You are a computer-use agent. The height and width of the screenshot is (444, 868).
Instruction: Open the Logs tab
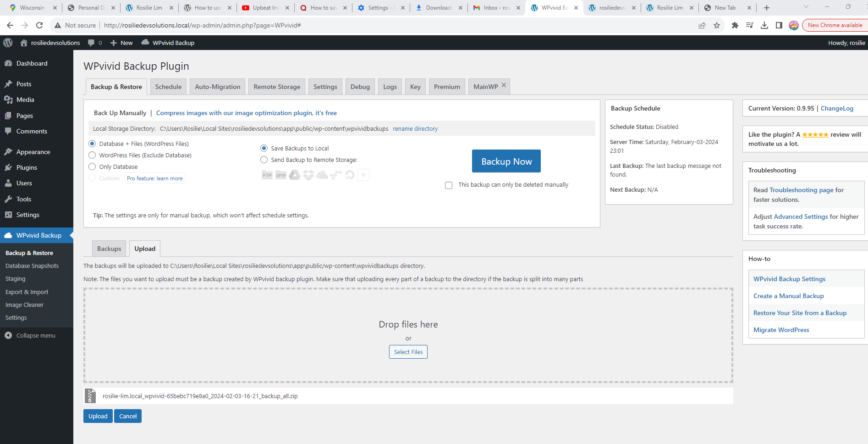coord(390,87)
